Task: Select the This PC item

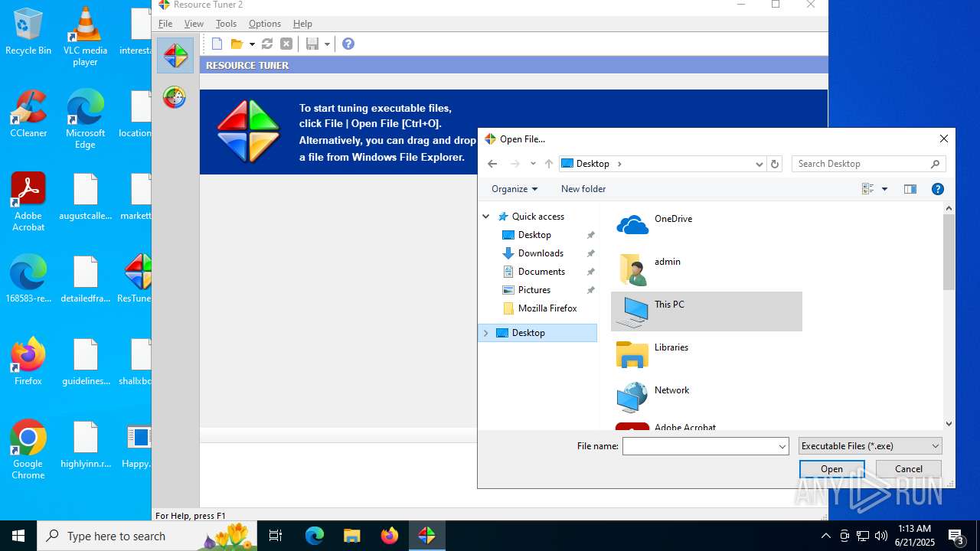Action: pyautogui.click(x=706, y=311)
